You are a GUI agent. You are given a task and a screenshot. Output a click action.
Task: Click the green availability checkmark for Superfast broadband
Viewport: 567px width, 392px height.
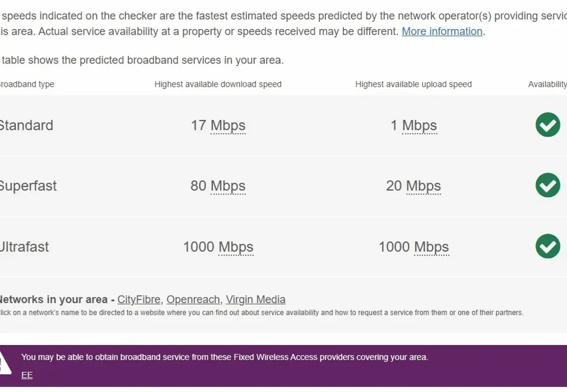[x=547, y=185]
